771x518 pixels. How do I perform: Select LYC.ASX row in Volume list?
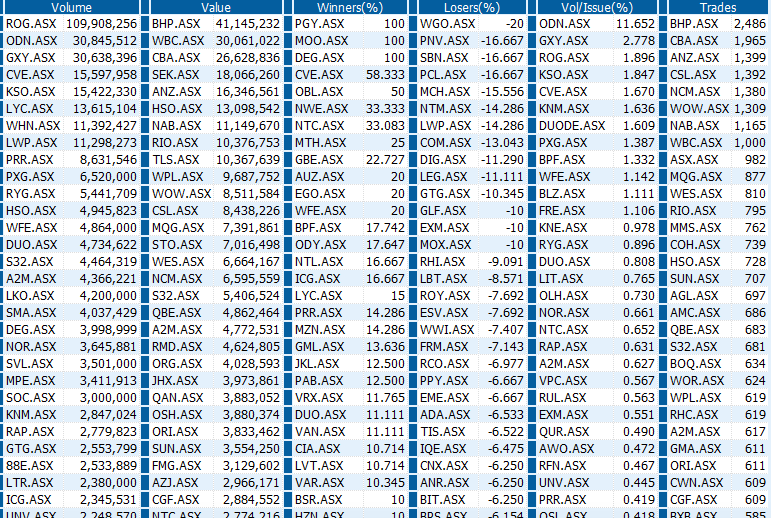[71, 109]
